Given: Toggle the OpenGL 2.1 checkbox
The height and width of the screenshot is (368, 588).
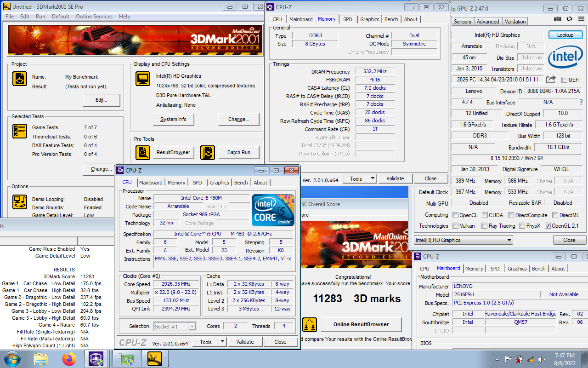Looking at the screenshot, I should [548, 226].
